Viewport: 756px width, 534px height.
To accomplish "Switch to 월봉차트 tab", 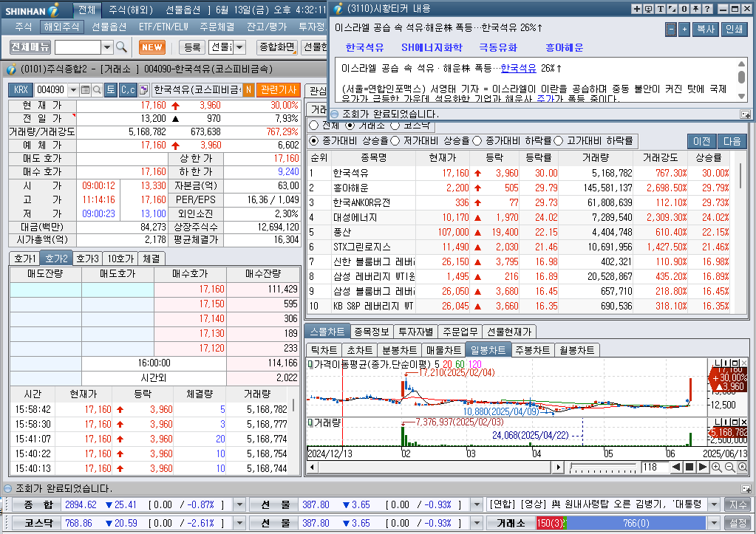I will coord(576,350).
